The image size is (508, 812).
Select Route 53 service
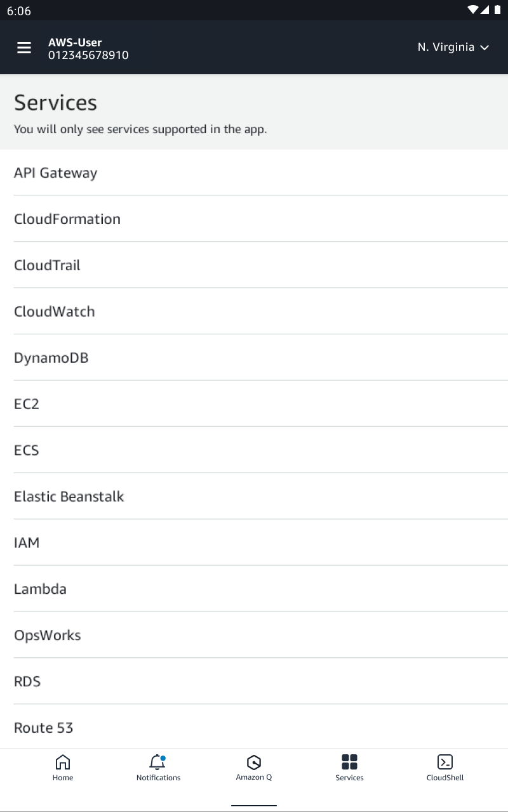(x=254, y=727)
